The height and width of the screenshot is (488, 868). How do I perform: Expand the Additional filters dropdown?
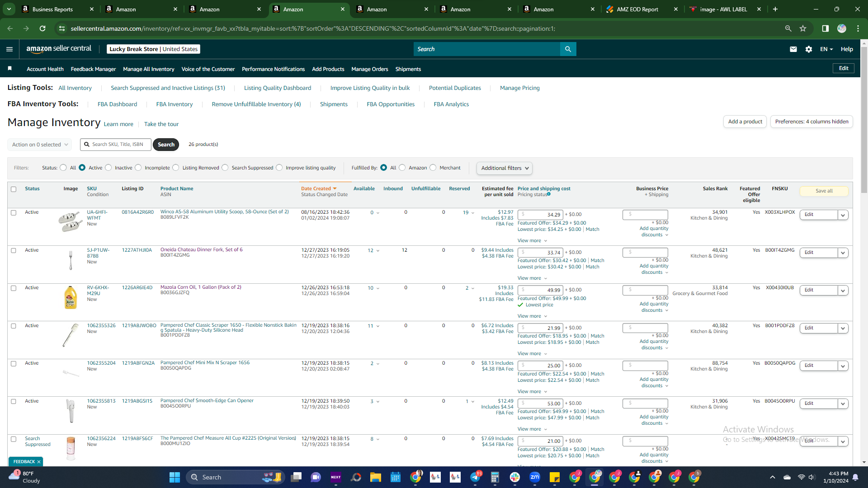(x=505, y=168)
